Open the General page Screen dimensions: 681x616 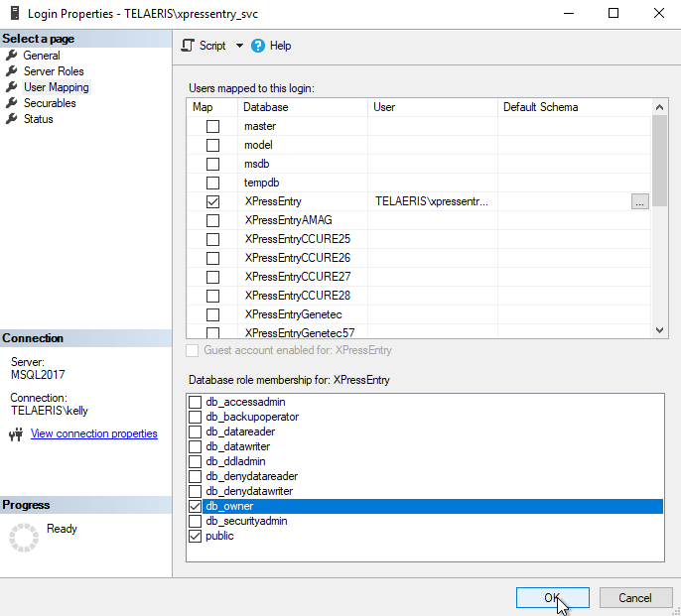42,56
